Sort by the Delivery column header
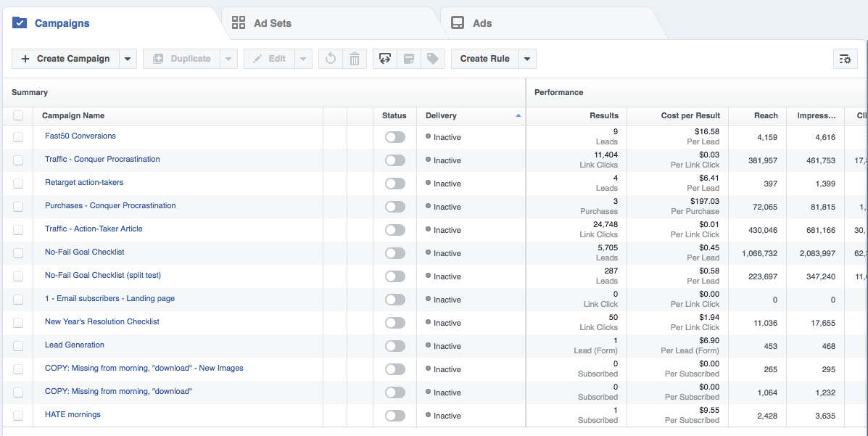This screenshot has height=436, width=868. pyautogui.click(x=442, y=115)
